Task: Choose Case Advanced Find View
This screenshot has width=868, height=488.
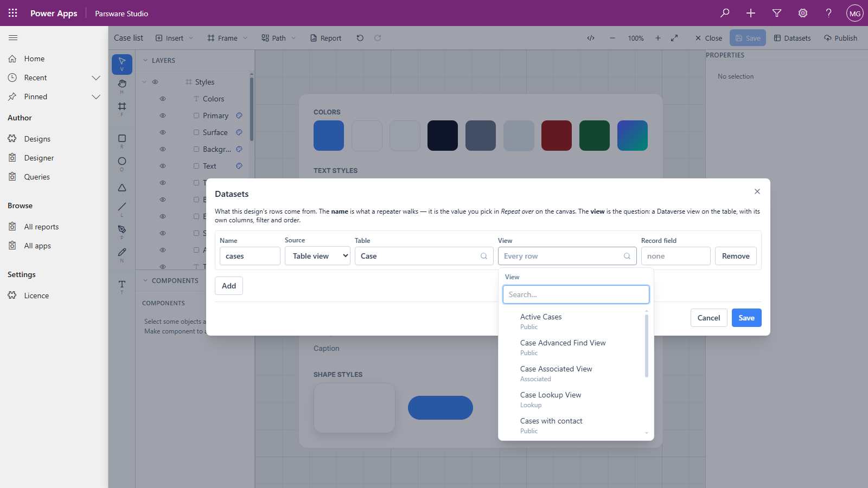Action: point(574,347)
